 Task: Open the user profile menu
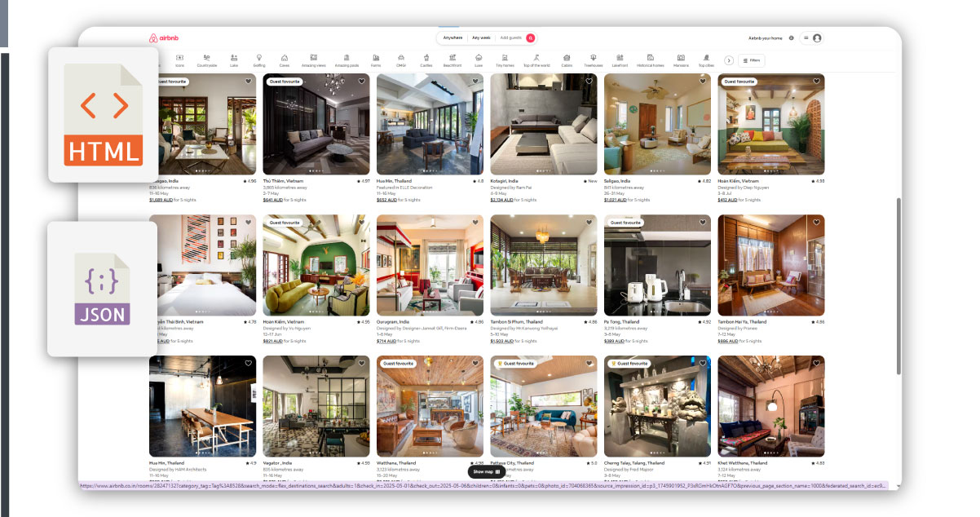coord(812,38)
